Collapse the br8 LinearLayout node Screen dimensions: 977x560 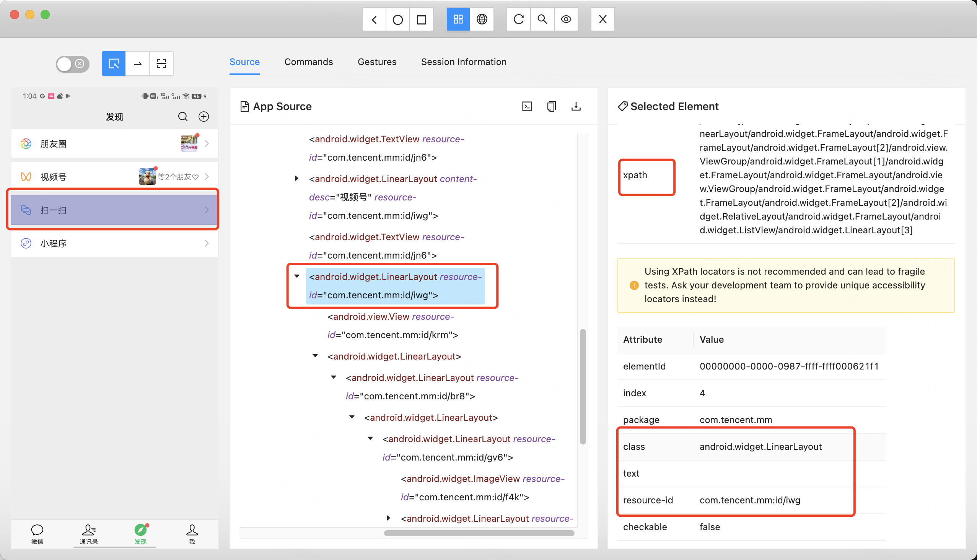pyautogui.click(x=334, y=377)
